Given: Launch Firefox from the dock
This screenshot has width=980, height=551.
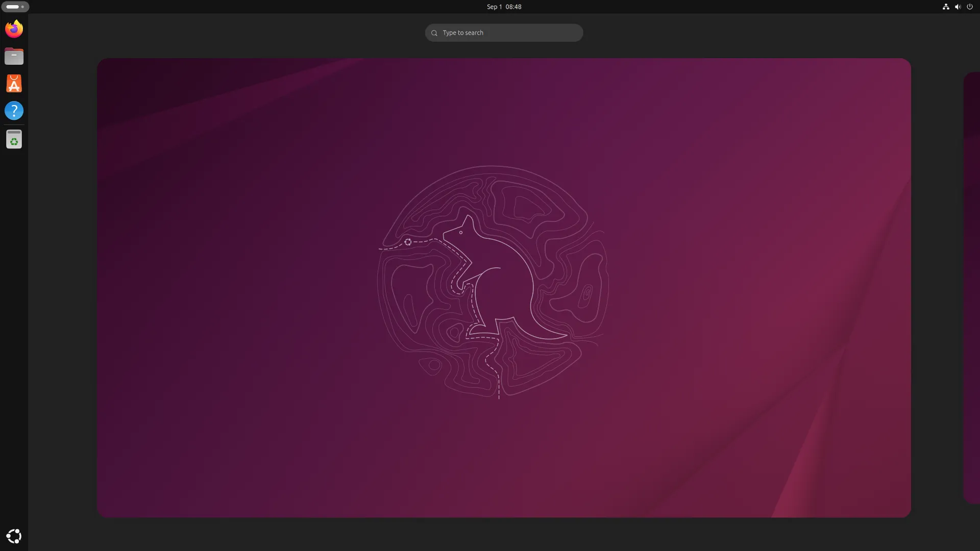Looking at the screenshot, I should point(14,29).
